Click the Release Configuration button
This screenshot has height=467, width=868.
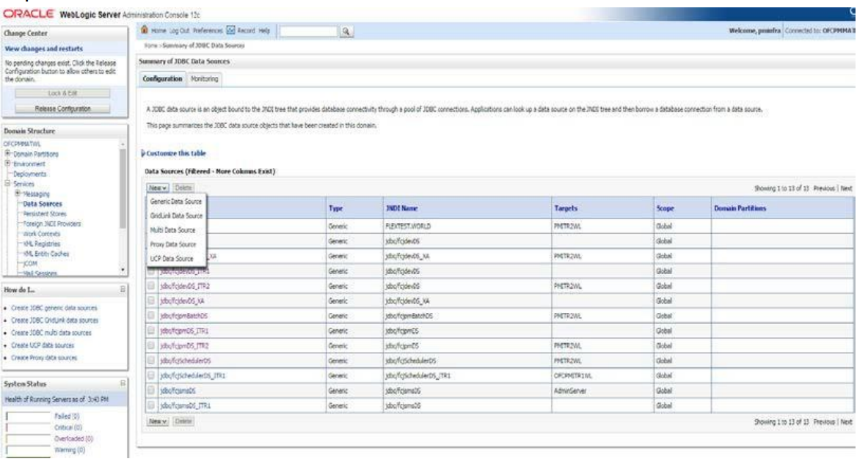tap(62, 109)
